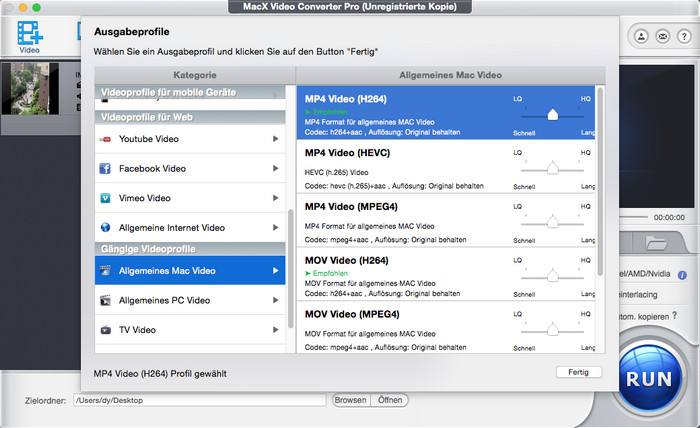This screenshot has height=428, width=700.
Task: Click quality slider for MOV Video (MPEG4)
Action: pyautogui.click(x=553, y=330)
